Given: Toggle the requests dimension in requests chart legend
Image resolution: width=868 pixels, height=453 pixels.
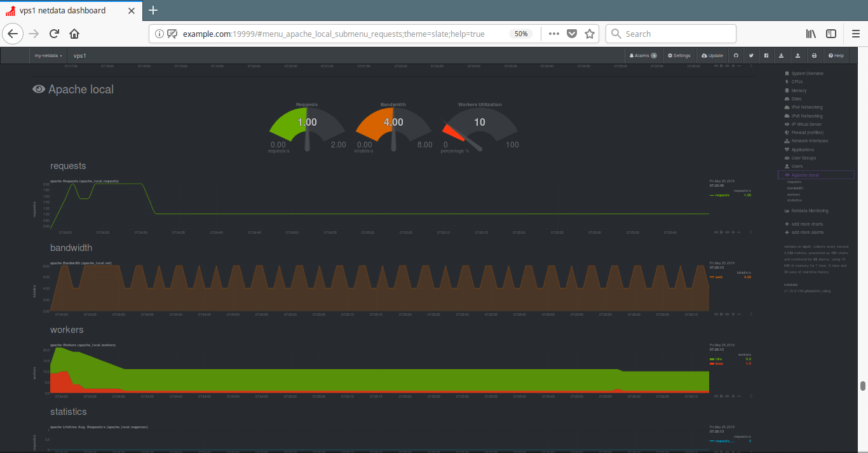Looking at the screenshot, I should click(x=721, y=195).
